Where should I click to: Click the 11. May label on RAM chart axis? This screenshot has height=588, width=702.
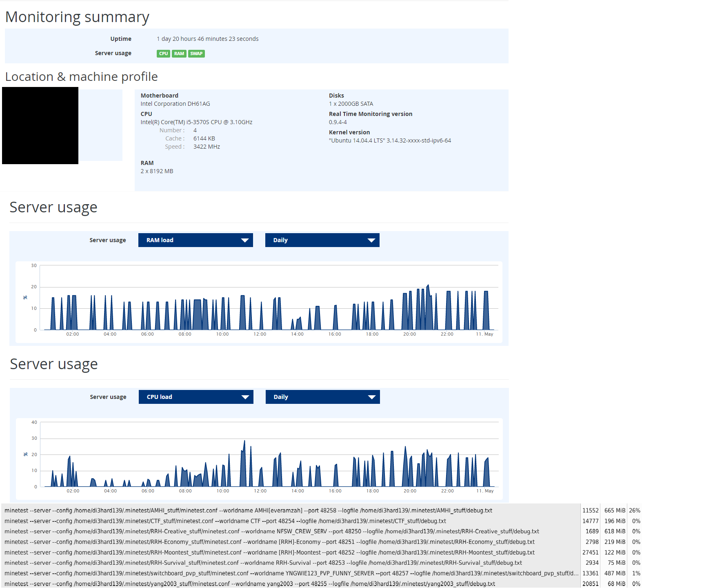[x=484, y=334]
